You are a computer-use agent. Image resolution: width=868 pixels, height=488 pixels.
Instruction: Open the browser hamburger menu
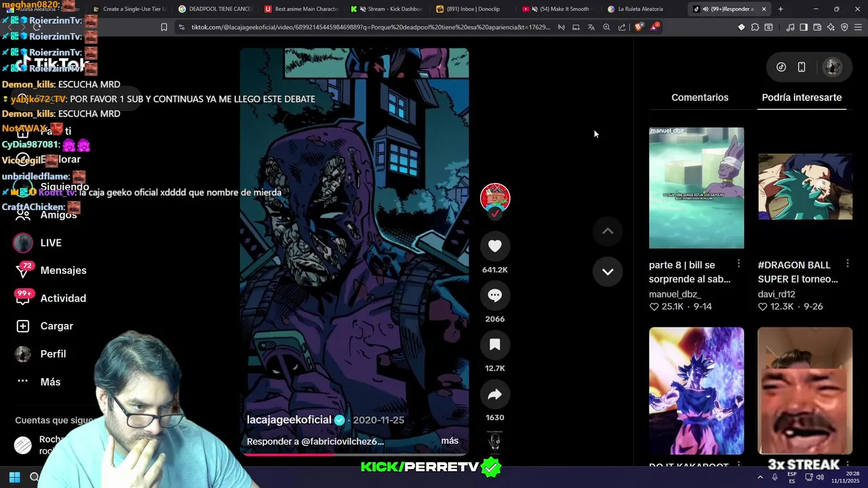tap(858, 27)
